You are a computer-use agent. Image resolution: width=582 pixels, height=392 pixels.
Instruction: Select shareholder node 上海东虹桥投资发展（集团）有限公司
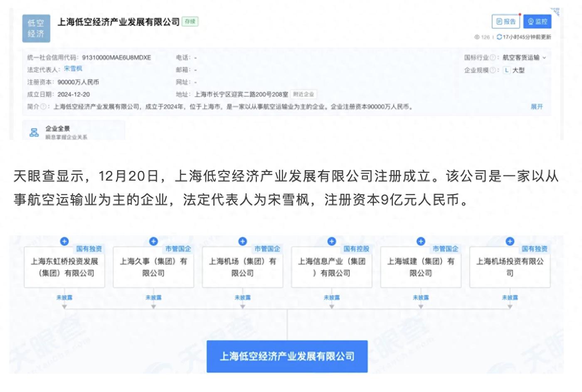pyautogui.click(x=64, y=267)
